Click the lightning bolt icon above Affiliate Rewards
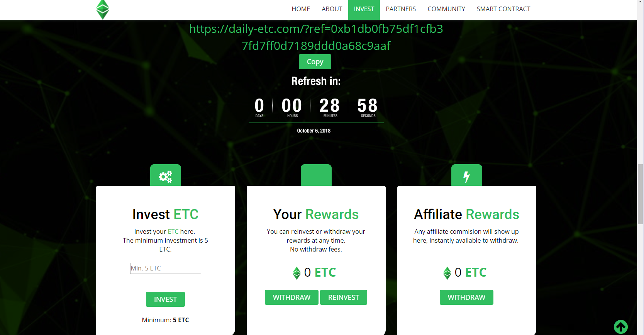 coord(466,177)
